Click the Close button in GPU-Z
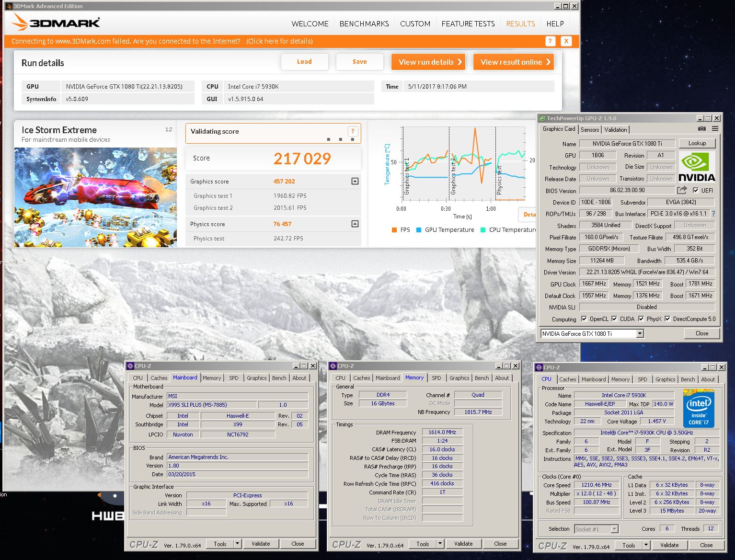Image resolution: width=735 pixels, height=560 pixels. pyautogui.click(x=702, y=333)
